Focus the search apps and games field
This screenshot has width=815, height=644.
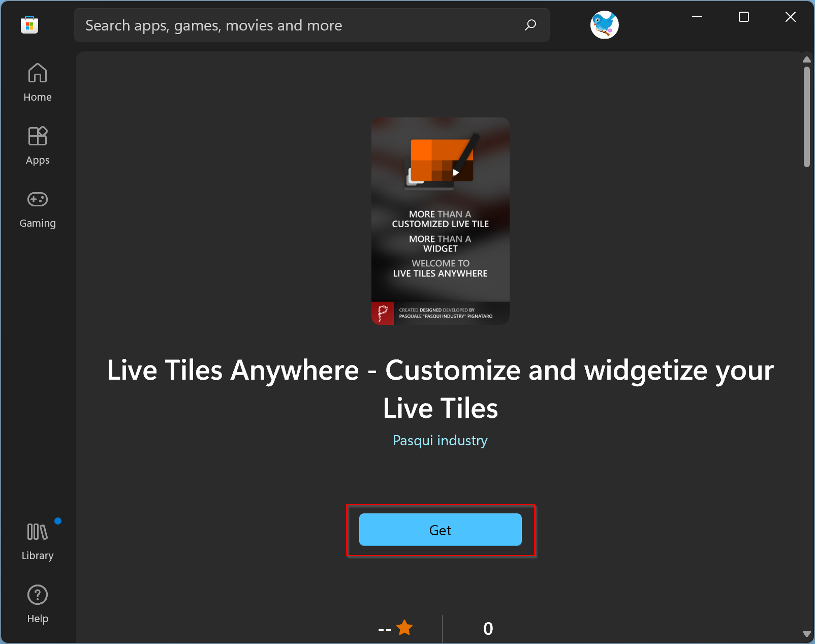[x=312, y=25]
